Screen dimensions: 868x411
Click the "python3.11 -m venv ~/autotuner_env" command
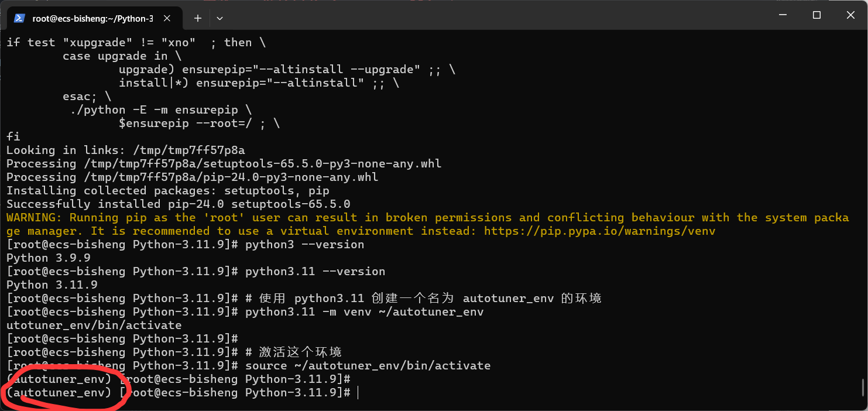[364, 311]
